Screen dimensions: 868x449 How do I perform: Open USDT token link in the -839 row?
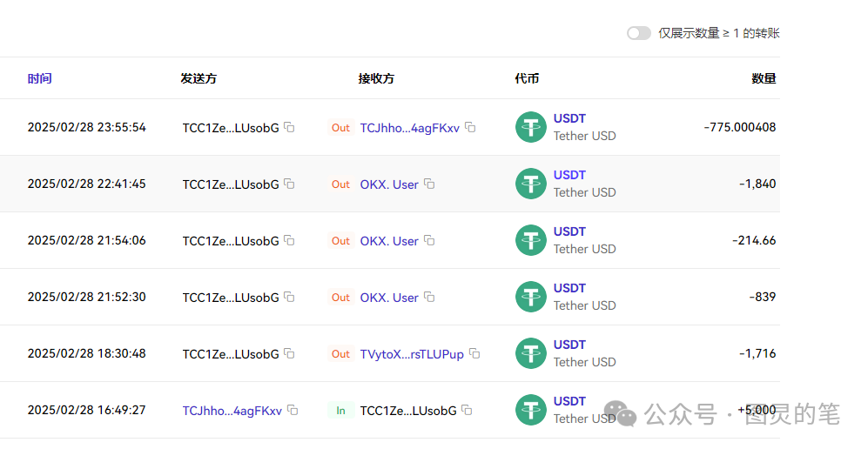(x=569, y=288)
